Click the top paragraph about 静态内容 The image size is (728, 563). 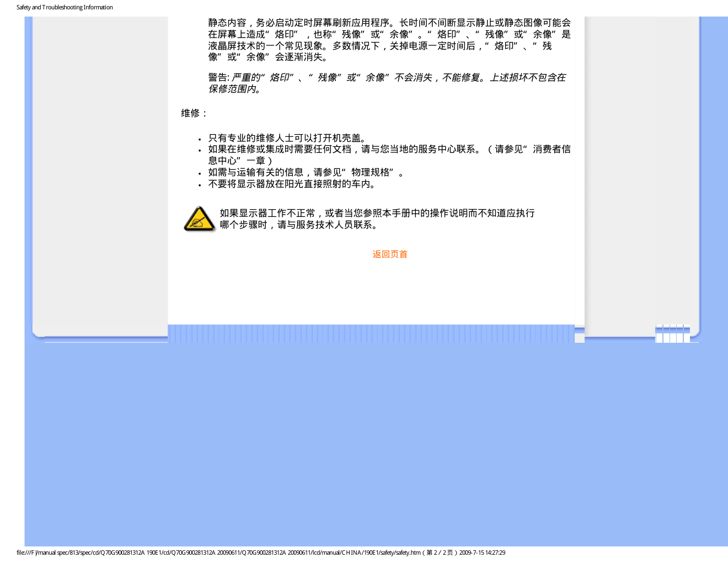click(x=389, y=40)
